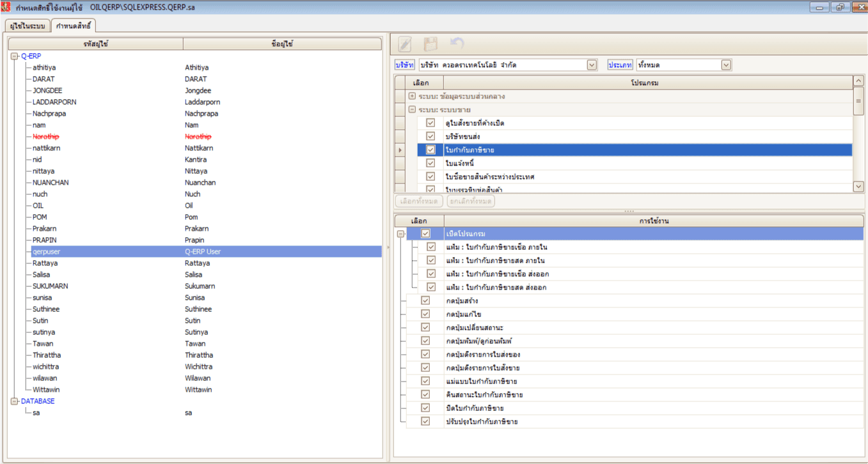Toggle checkbox for บริษัทขนส่ง
Image resolution: width=868 pixels, height=464 pixels.
430,136
